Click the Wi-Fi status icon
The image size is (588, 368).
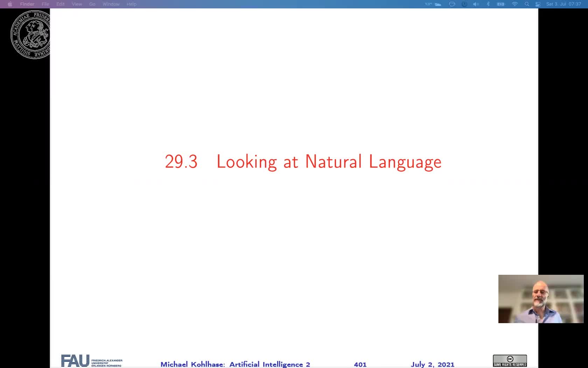514,4
